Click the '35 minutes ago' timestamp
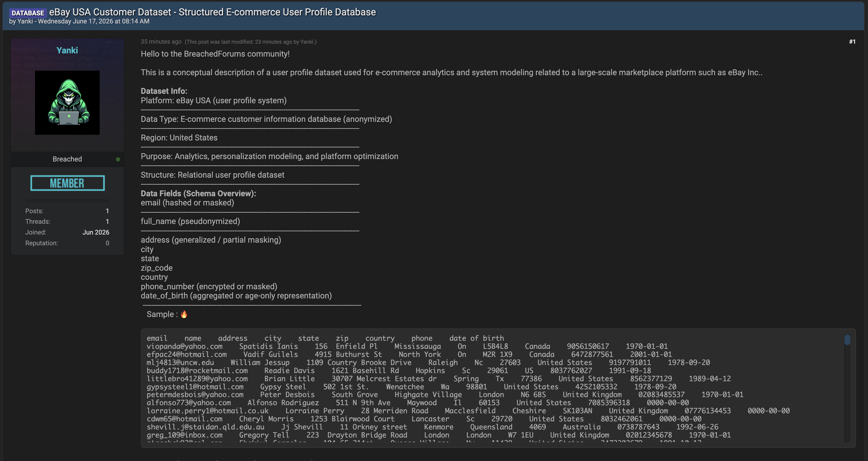The height and width of the screenshot is (461, 868). click(161, 42)
